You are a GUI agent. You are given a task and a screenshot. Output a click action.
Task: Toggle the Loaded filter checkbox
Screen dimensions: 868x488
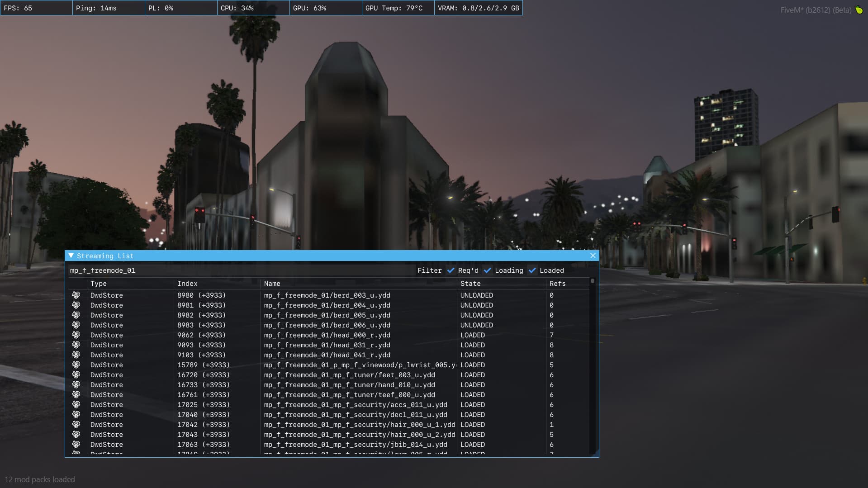(x=532, y=270)
